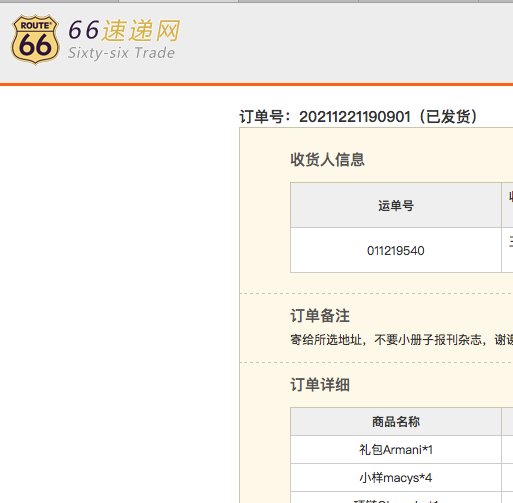Click the 订单详细 heading
Screen dimensions: 513x503
(x=320, y=385)
